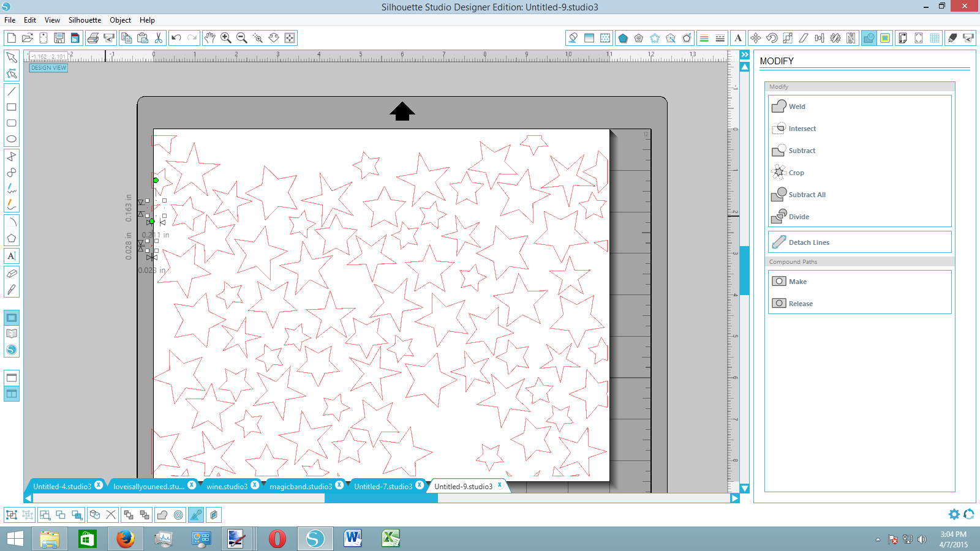Click the Subtract All button
This screenshot has width=980, height=551.
859,195
